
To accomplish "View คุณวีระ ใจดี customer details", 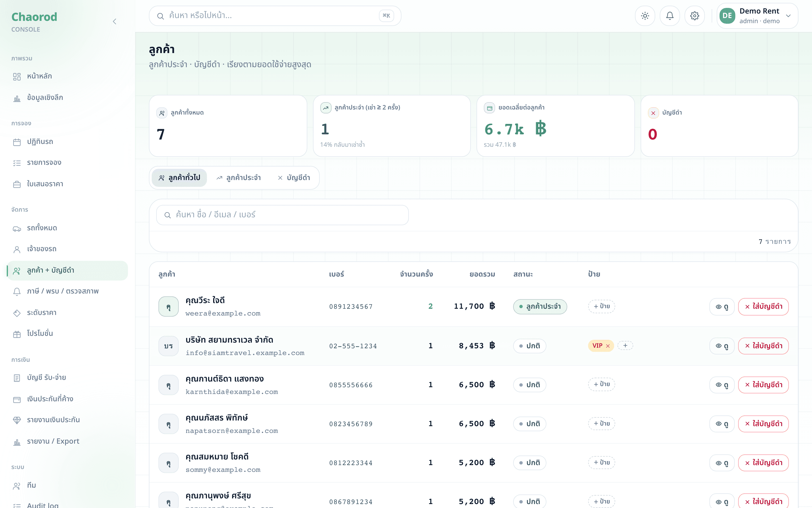I will 722,307.
